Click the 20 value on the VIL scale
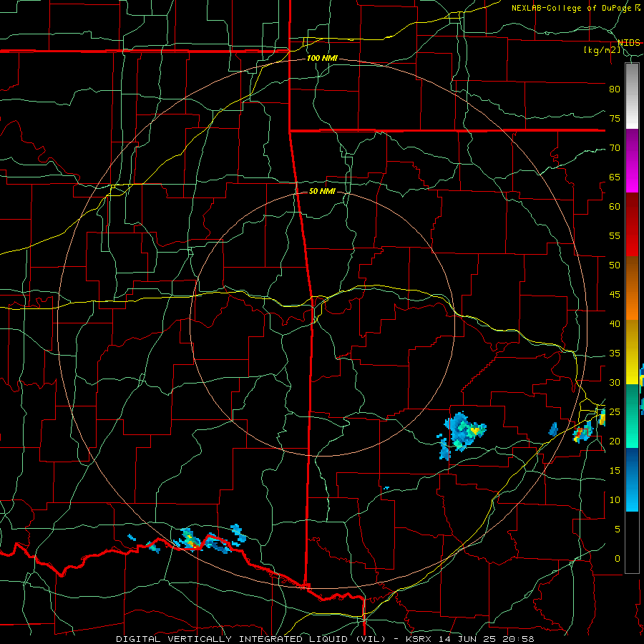The image size is (644, 644). (x=615, y=441)
